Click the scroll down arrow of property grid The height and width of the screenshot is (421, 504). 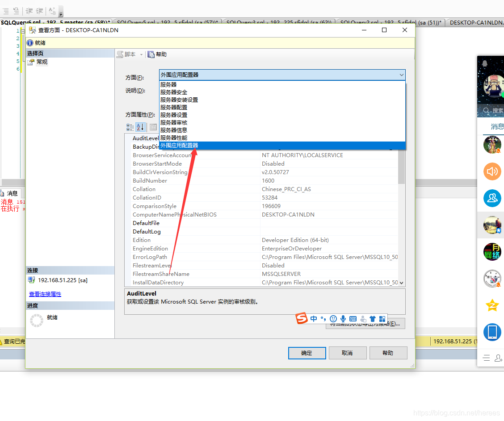click(x=401, y=283)
